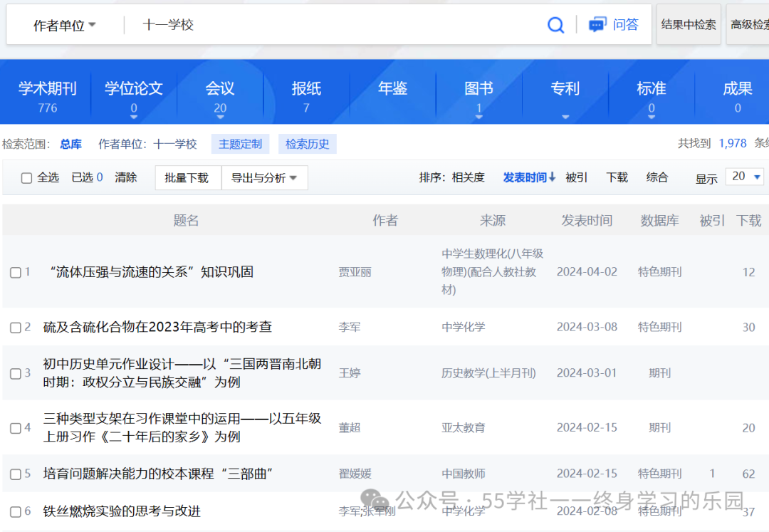The width and height of the screenshot is (769, 532).
Task: Check result 4 三种类型支架
Action: pyautogui.click(x=16, y=429)
